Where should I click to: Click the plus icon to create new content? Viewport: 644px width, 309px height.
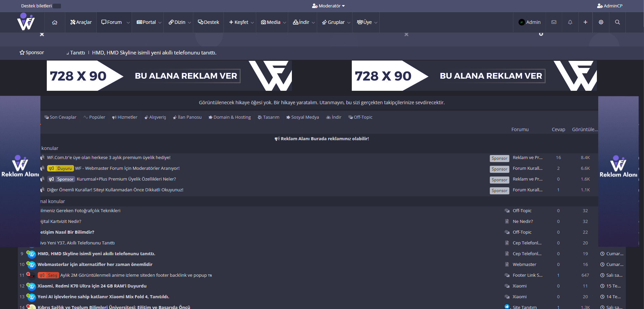[x=585, y=22]
